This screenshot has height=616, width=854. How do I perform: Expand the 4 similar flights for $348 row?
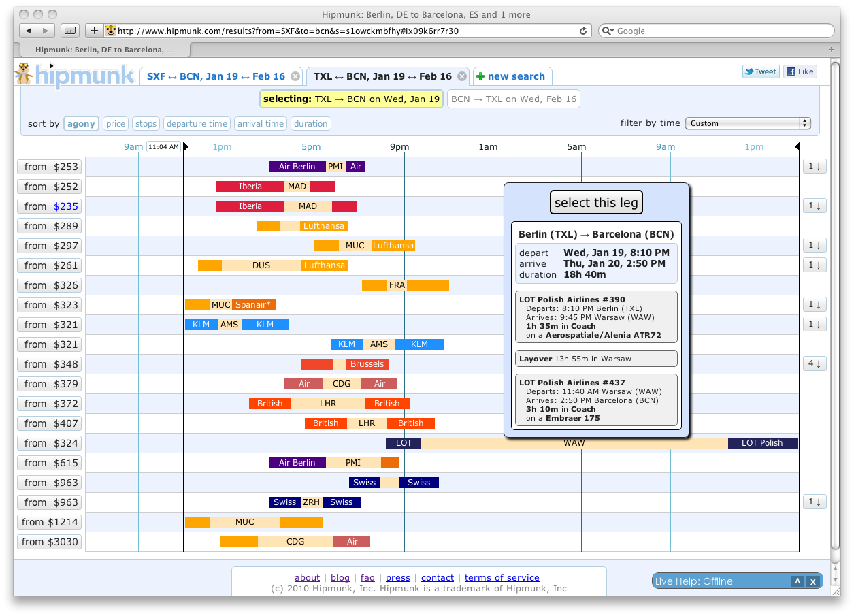tap(814, 363)
